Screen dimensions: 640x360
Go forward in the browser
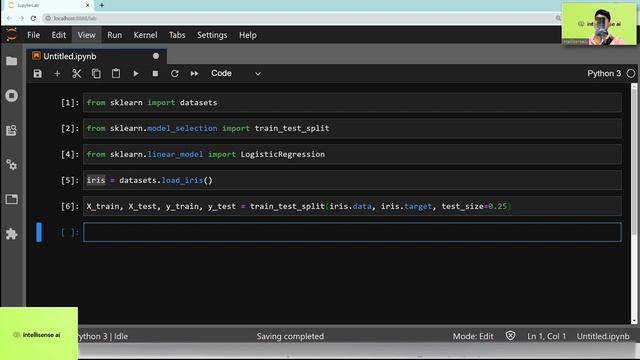point(21,18)
